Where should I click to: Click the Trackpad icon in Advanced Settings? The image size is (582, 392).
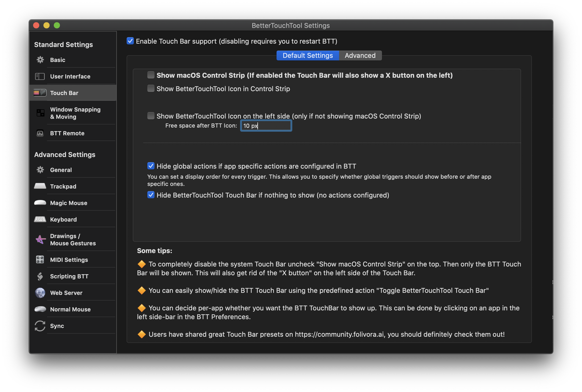pyautogui.click(x=40, y=186)
